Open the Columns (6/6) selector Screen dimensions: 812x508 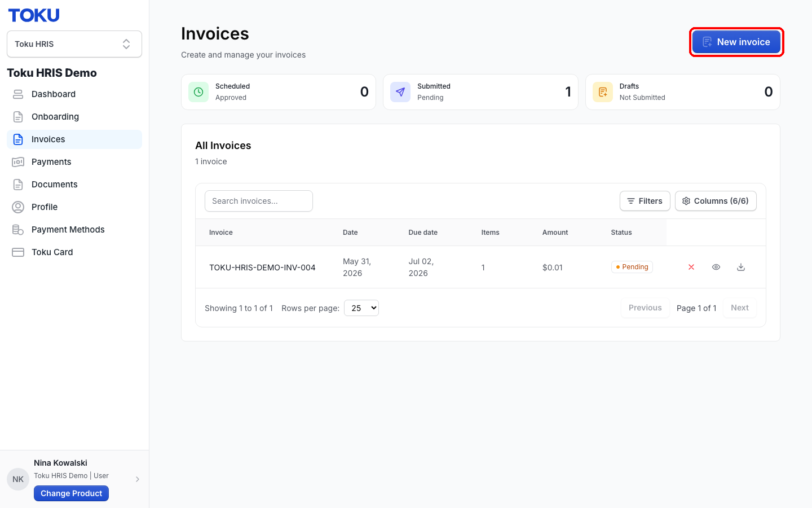(x=716, y=201)
